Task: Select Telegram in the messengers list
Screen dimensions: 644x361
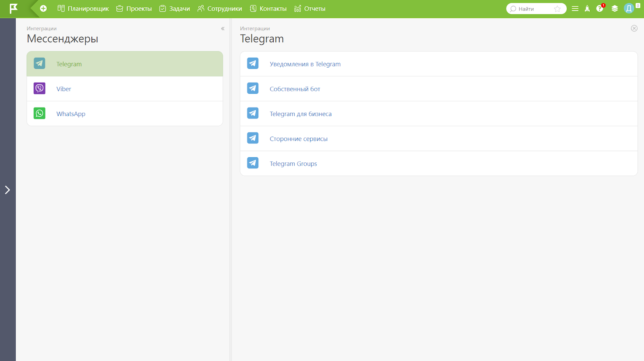Action: (125, 64)
